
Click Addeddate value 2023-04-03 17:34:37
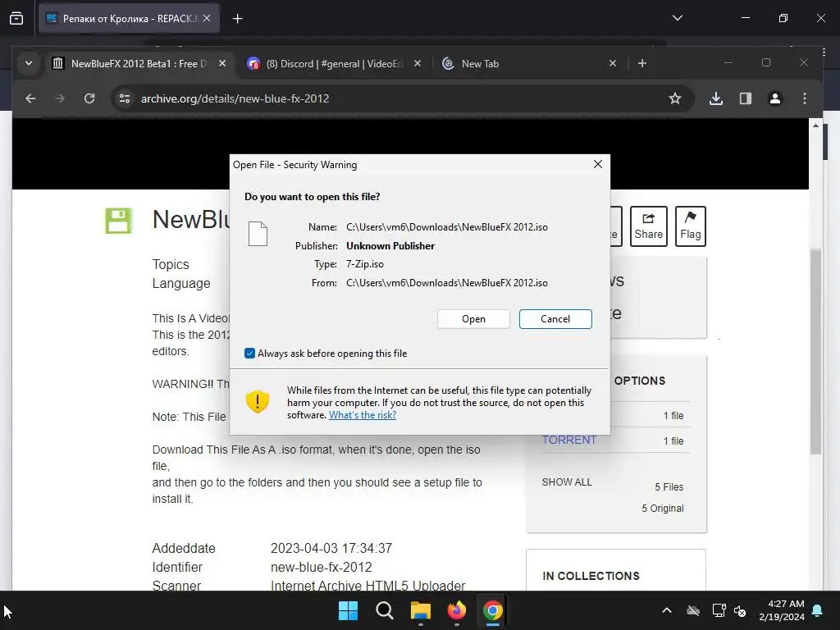tap(331, 549)
